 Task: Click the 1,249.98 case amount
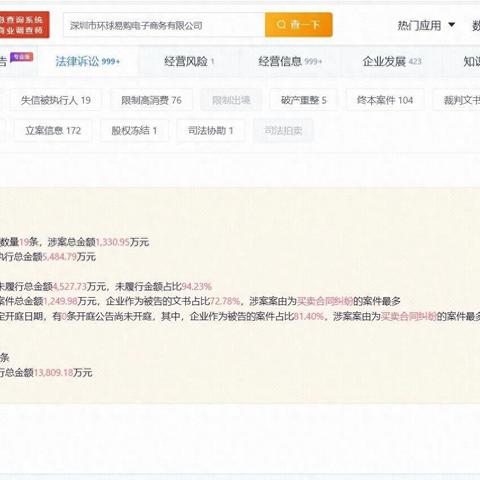coord(60,301)
